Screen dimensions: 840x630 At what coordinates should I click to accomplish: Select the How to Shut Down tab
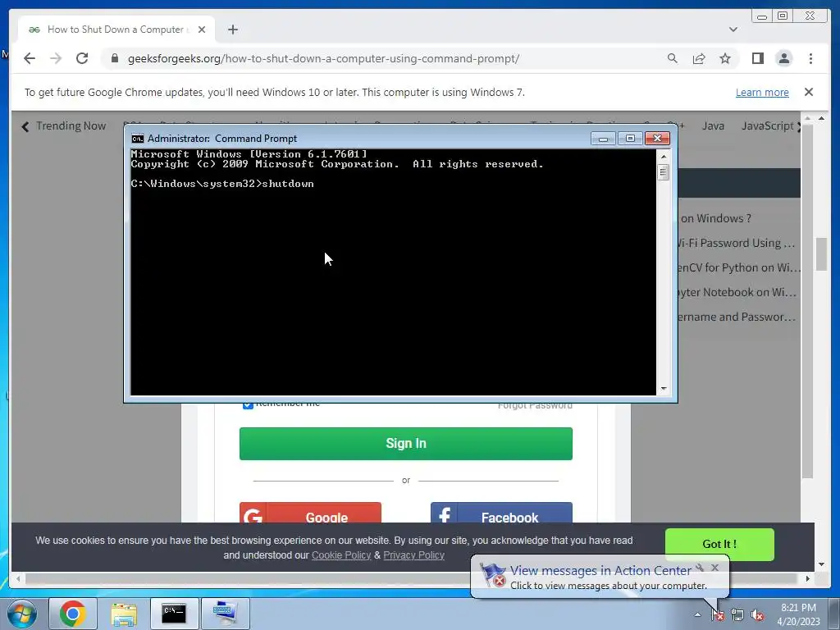click(116, 30)
